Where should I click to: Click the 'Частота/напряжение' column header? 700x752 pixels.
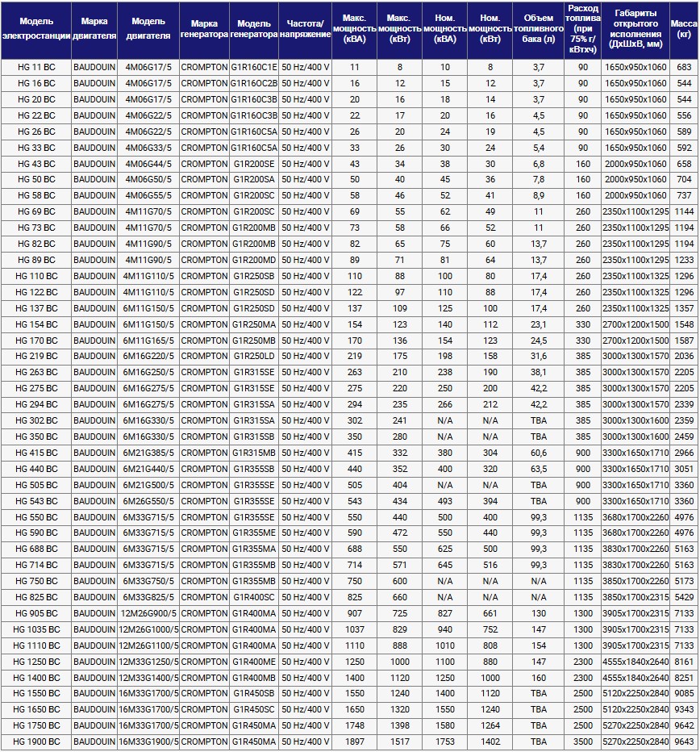[x=306, y=29]
